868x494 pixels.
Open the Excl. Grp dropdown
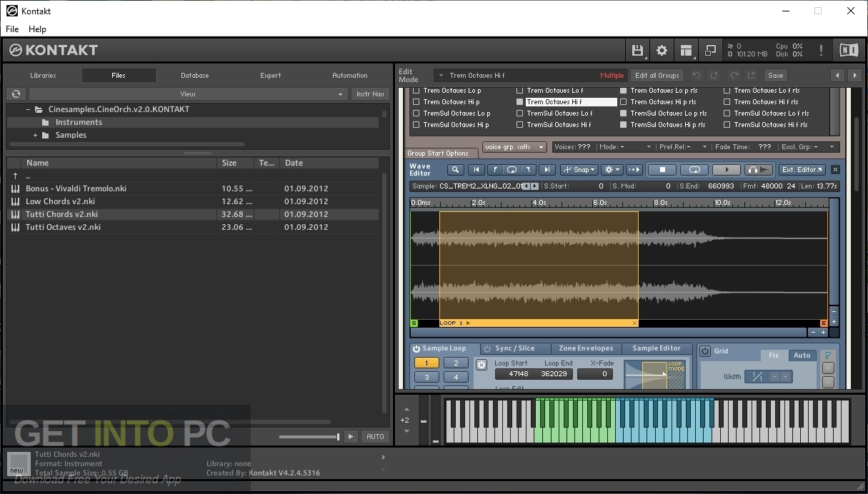pyautogui.click(x=808, y=147)
